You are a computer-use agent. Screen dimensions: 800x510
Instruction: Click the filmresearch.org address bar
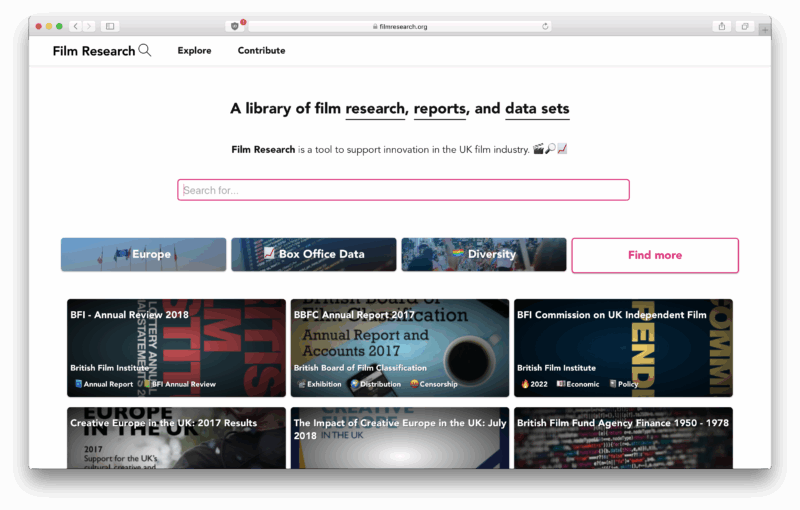400,26
